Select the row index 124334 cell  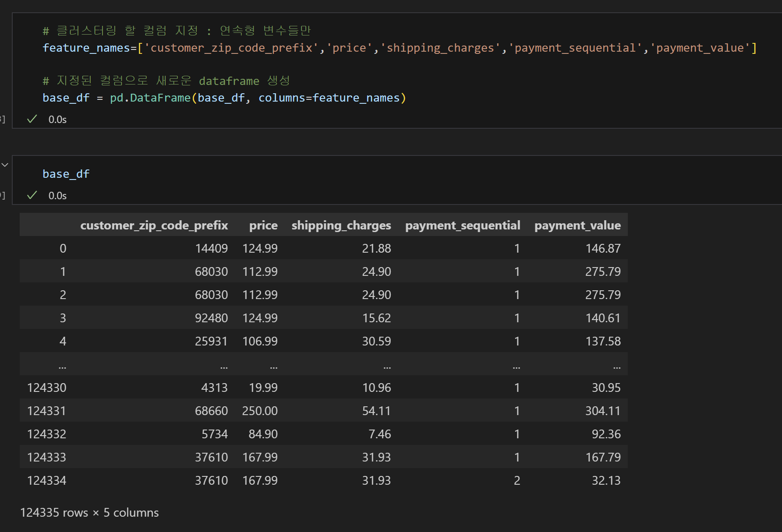click(x=46, y=480)
